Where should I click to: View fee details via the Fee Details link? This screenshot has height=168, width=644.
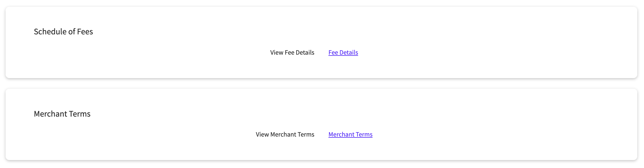click(343, 53)
